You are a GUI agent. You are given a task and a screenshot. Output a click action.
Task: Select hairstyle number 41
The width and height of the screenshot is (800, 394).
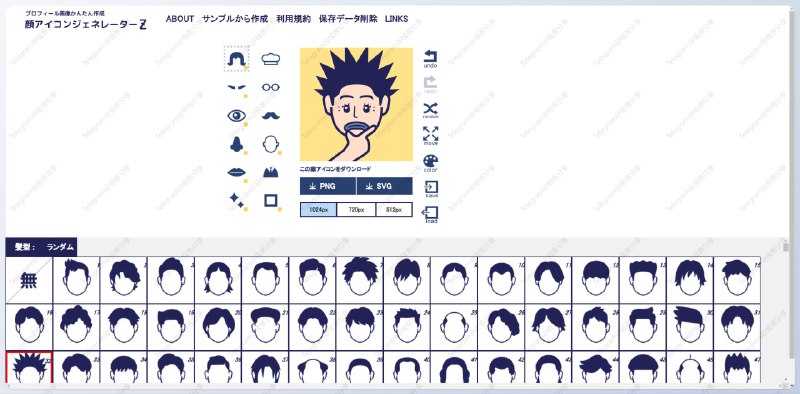[454, 367]
